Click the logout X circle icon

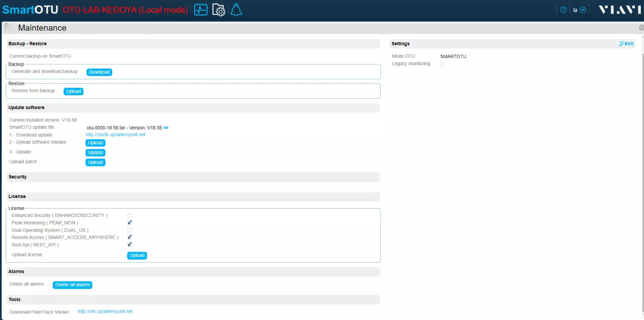pyautogui.click(x=583, y=10)
